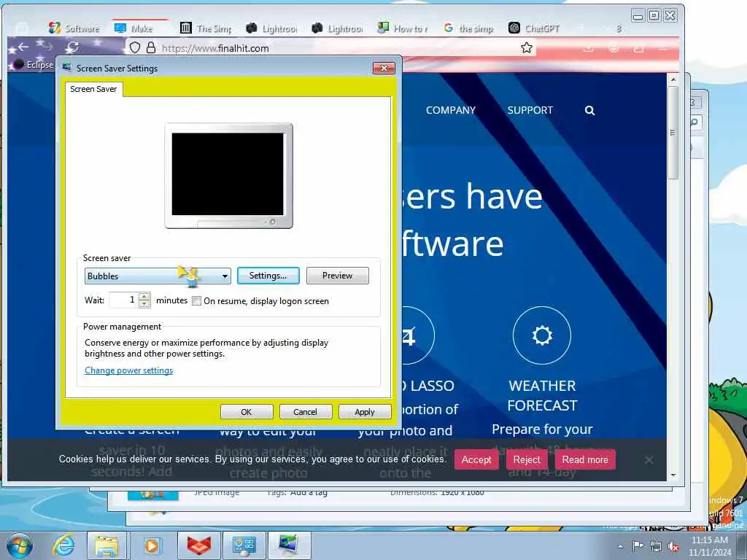The width and height of the screenshot is (747, 560).
Task: Click the muted volume tray icon
Action: pyautogui.click(x=673, y=547)
